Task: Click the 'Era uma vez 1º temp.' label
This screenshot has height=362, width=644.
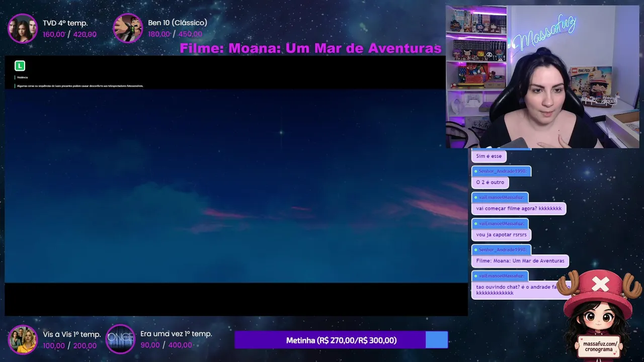Action: (x=176, y=334)
